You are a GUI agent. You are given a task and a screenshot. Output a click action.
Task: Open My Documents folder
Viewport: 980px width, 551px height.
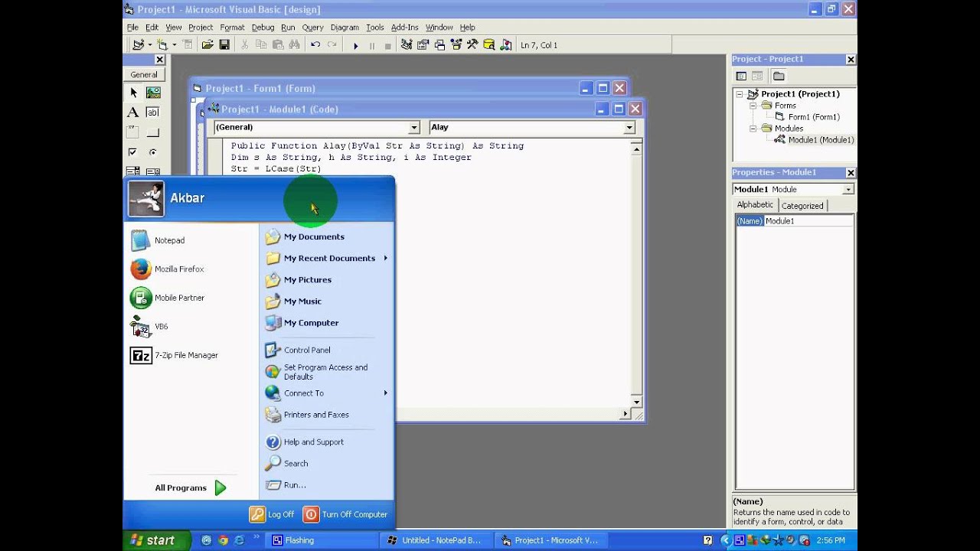click(305, 236)
